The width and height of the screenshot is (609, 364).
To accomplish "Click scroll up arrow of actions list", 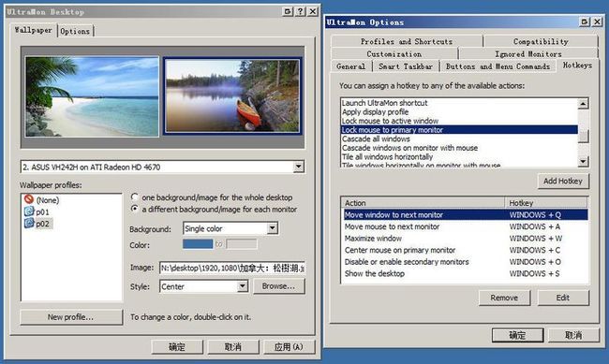I will tap(583, 103).
